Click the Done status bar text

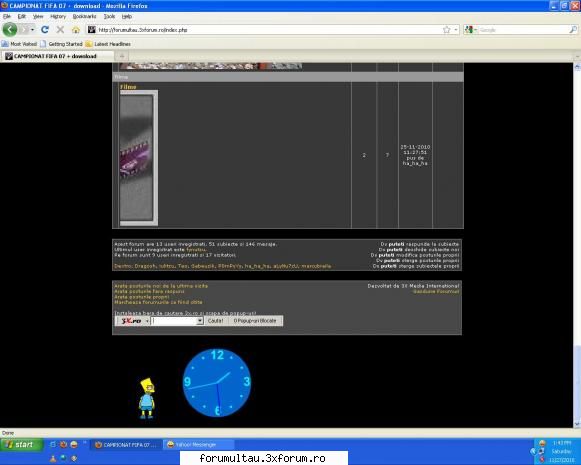(8, 432)
